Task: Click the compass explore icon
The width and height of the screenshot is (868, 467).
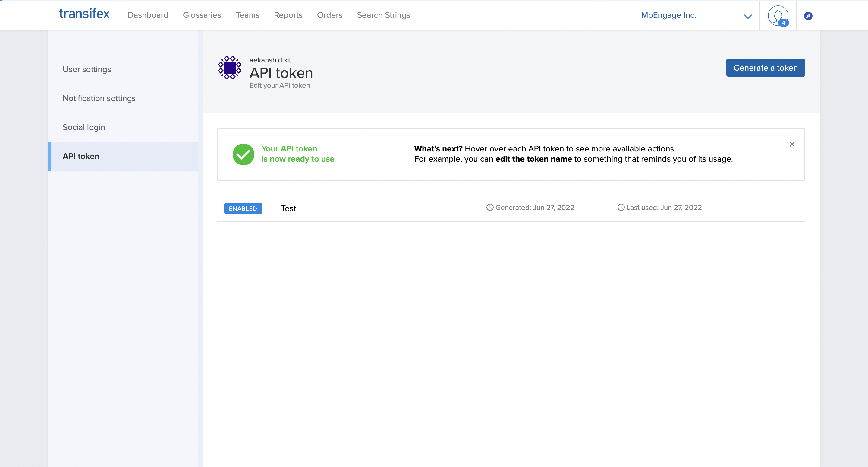Action: pyautogui.click(x=808, y=16)
